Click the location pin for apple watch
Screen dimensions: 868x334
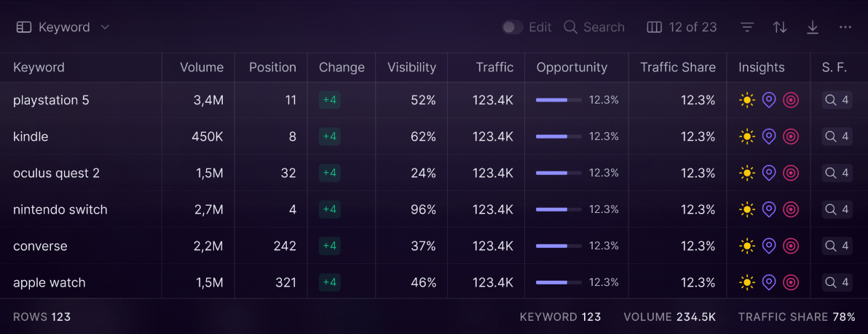(769, 282)
